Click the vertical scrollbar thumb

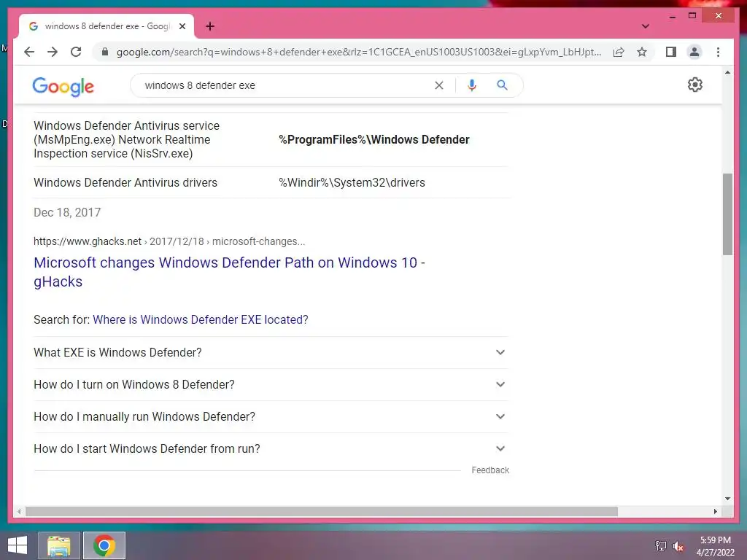pos(727,214)
